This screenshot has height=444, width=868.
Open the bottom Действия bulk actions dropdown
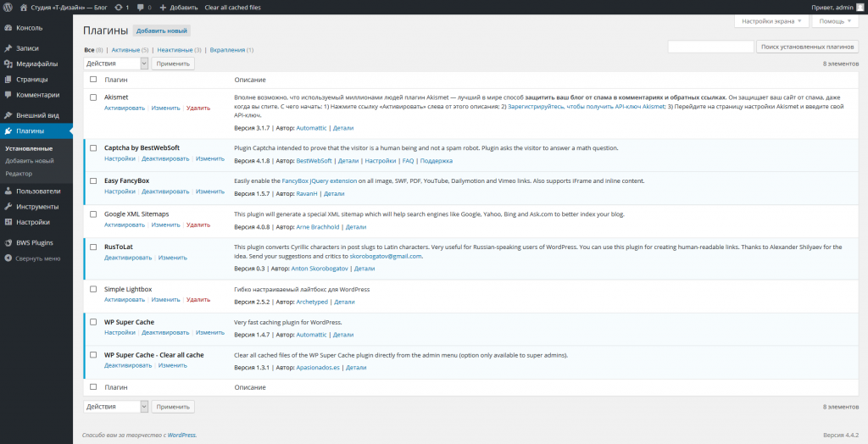pyautogui.click(x=115, y=407)
